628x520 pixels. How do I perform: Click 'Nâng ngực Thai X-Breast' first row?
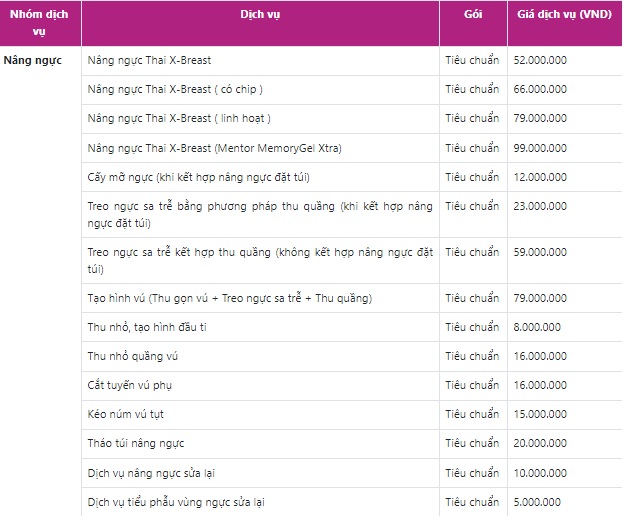149,60
